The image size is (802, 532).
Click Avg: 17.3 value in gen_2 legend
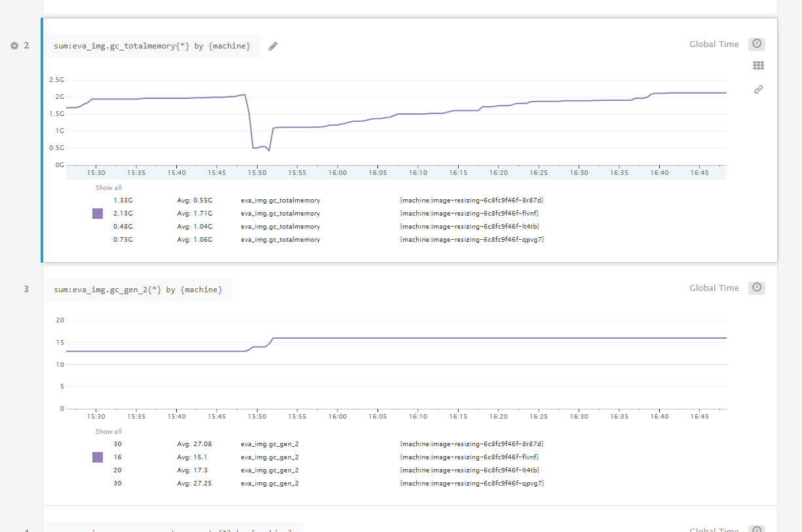(193, 470)
